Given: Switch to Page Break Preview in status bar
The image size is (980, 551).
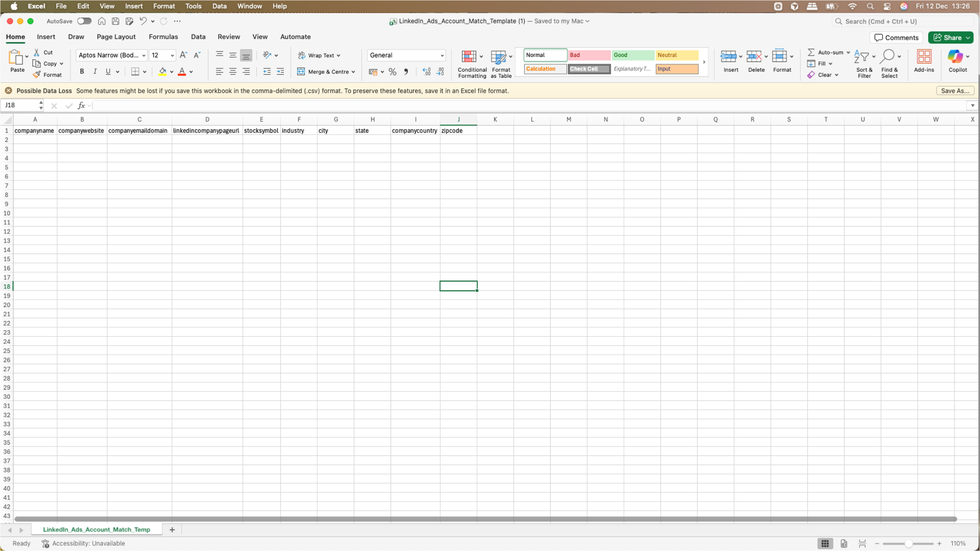Looking at the screenshot, I should click(862, 544).
